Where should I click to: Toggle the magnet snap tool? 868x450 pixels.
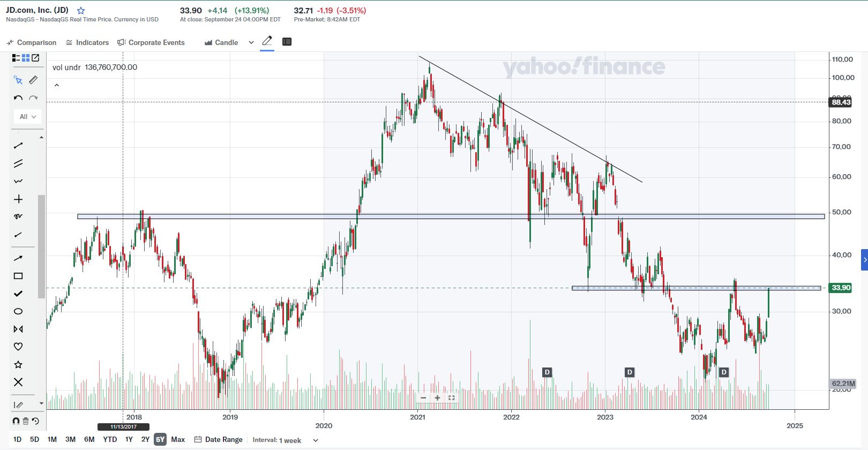(x=16, y=421)
